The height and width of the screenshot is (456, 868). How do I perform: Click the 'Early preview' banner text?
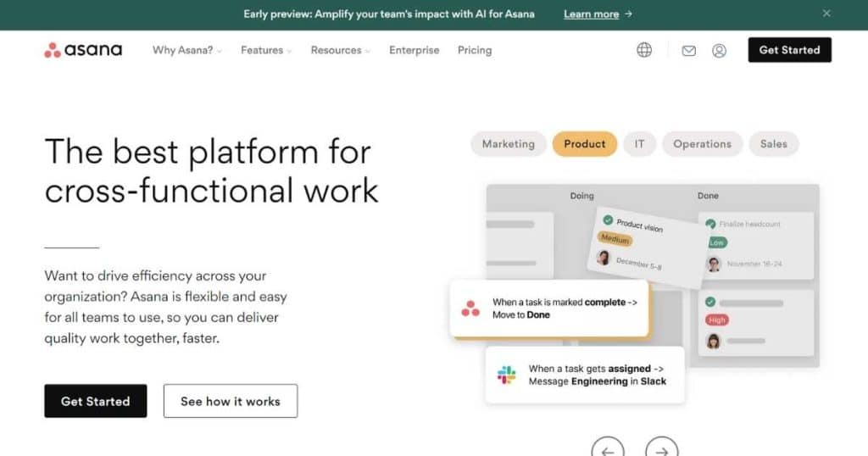[389, 14]
